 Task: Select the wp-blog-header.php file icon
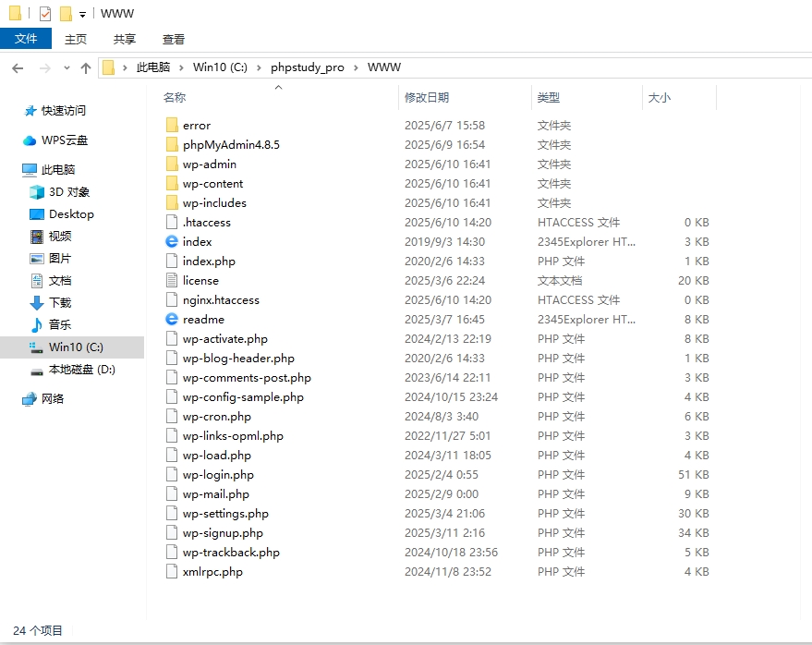(x=172, y=358)
